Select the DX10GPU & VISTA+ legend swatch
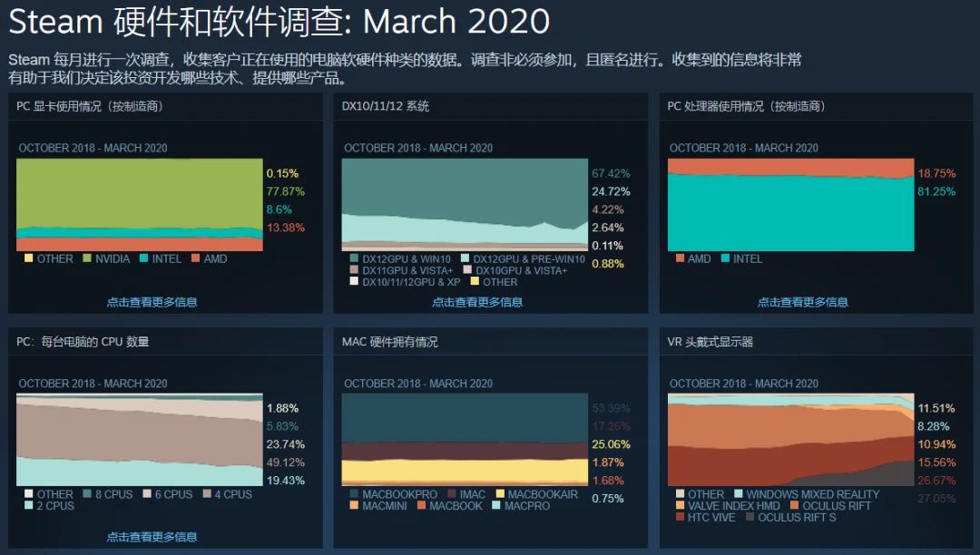 [x=467, y=269]
